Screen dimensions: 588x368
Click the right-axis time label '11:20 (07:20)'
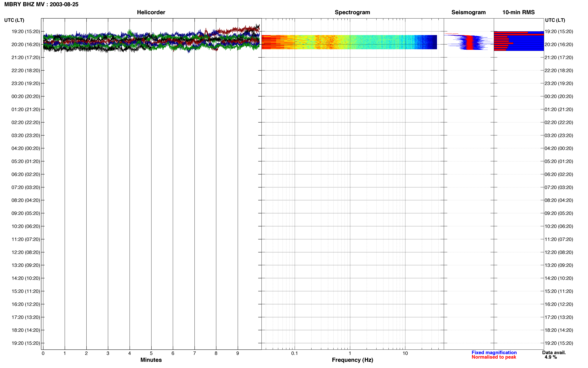pyautogui.click(x=559, y=239)
